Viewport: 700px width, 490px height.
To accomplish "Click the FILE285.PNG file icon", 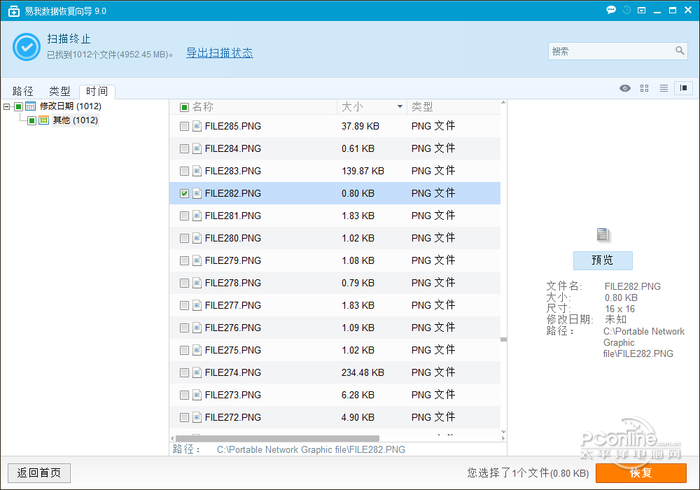I will click(197, 127).
